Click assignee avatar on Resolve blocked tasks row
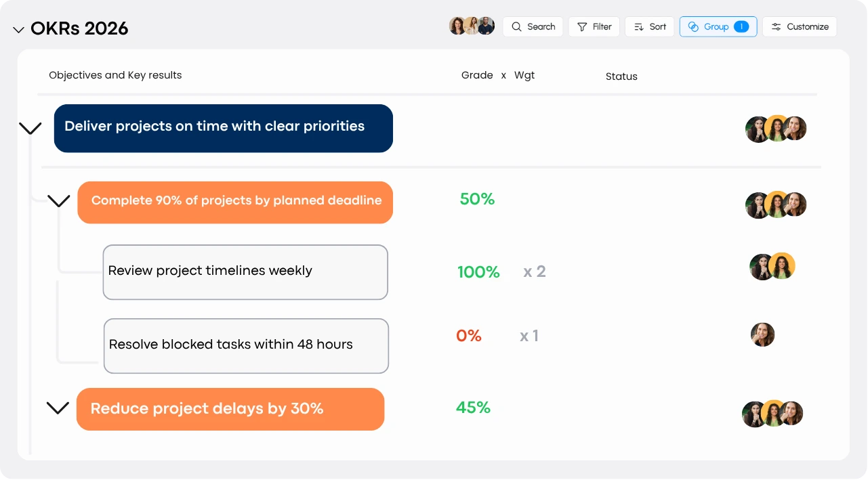Image resolution: width=868 pixels, height=480 pixels. coord(762,334)
